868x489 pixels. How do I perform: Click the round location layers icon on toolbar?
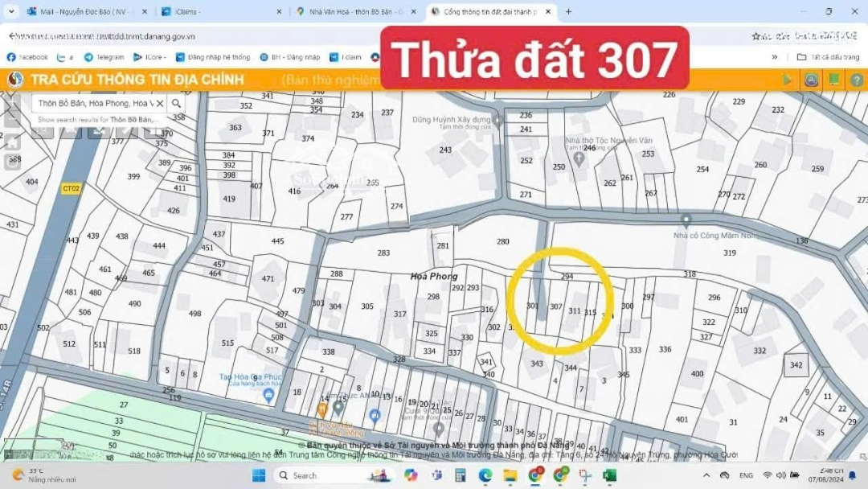point(810,78)
